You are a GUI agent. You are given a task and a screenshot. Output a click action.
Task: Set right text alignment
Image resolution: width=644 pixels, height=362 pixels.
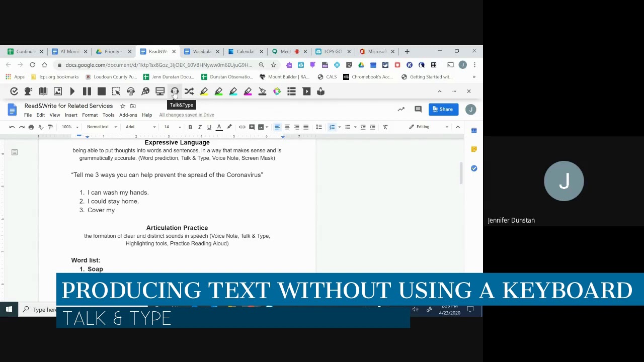pyautogui.click(x=296, y=127)
